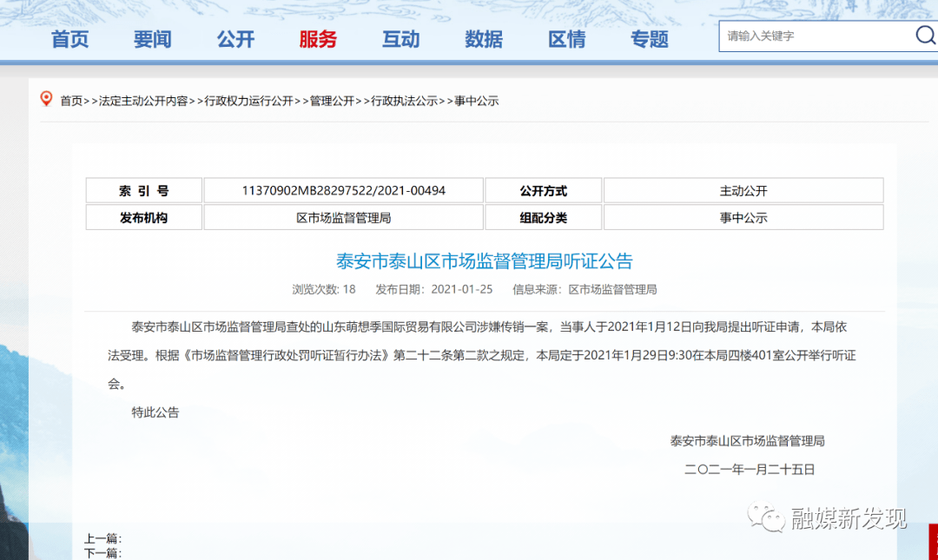Click 首页 in the breadcrumb trail
938x560 pixels.
click(71, 101)
